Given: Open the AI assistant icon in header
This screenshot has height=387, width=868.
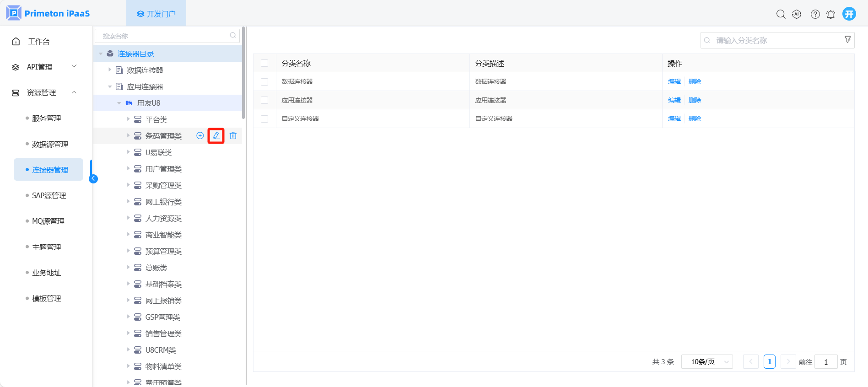Looking at the screenshot, I should point(797,14).
